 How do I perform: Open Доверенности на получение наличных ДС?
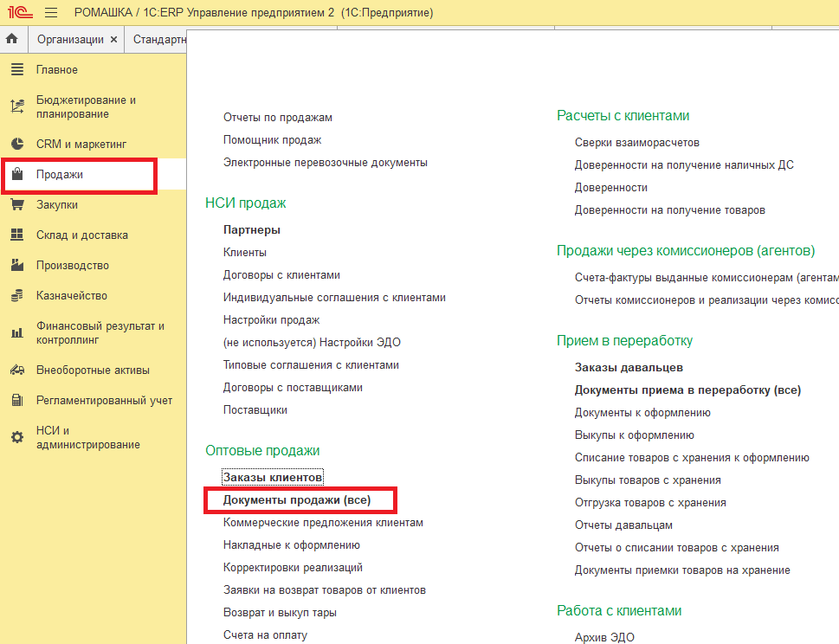tap(684, 165)
